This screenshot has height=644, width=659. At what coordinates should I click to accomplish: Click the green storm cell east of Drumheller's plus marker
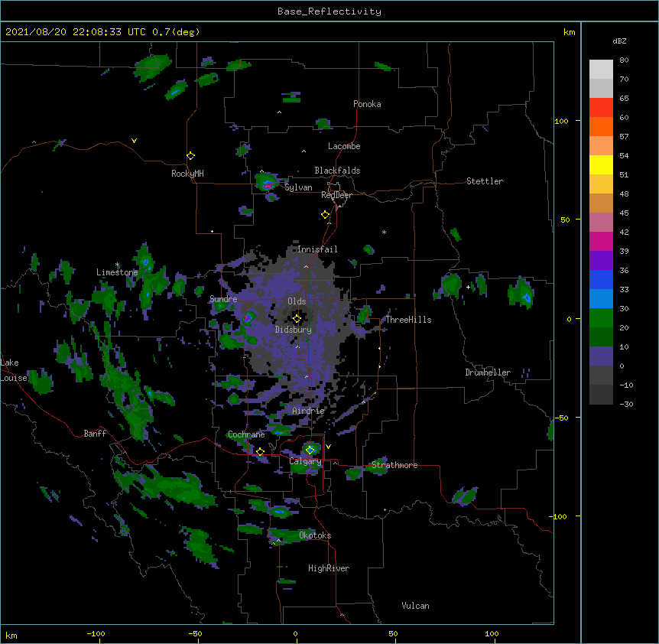point(521,293)
